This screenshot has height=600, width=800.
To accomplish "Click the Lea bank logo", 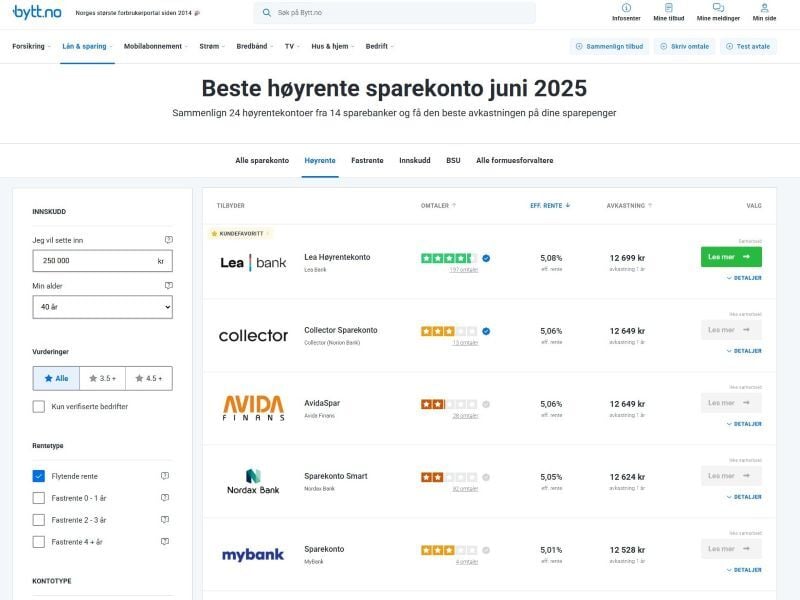I will 253,263.
